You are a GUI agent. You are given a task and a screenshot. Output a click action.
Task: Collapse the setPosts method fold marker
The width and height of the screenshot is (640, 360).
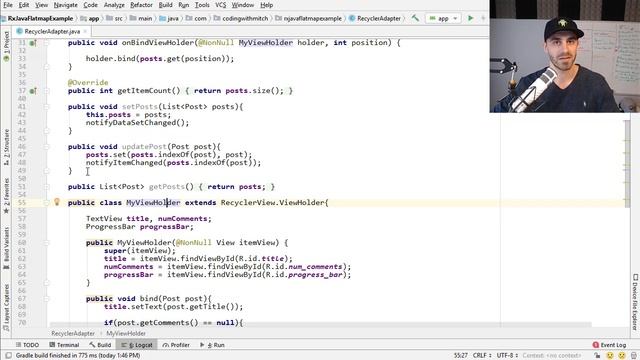(46, 107)
